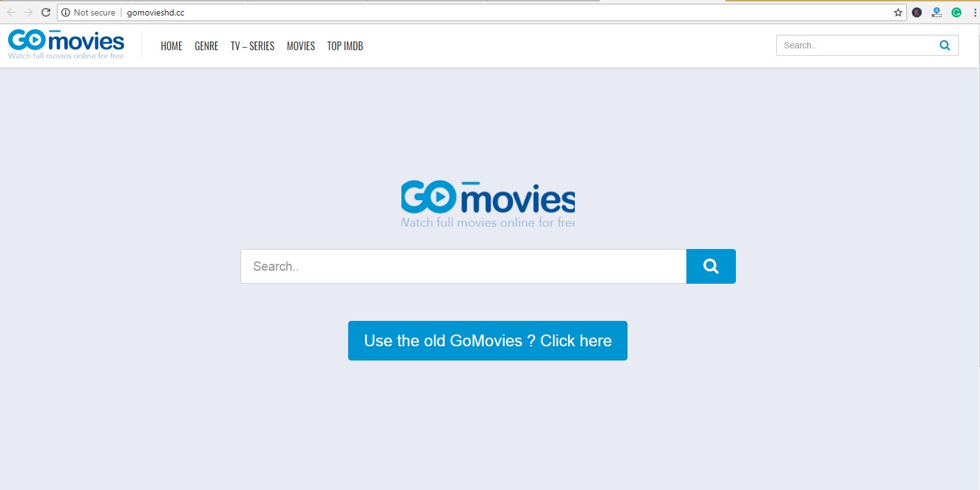Click the browser back arrow

pos(11,12)
